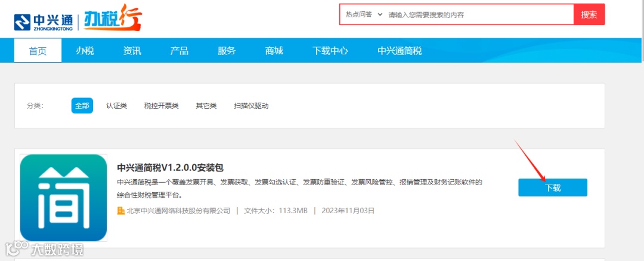The height and width of the screenshot is (261, 644).
Task: Click the 简 app icon thumbnail
Action: point(64,198)
